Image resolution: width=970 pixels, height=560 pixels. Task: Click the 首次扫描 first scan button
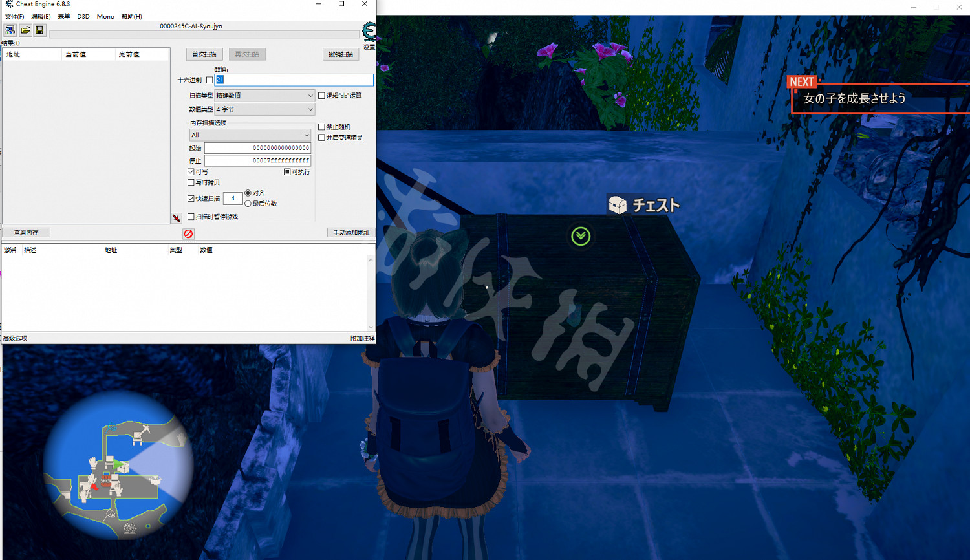point(204,54)
